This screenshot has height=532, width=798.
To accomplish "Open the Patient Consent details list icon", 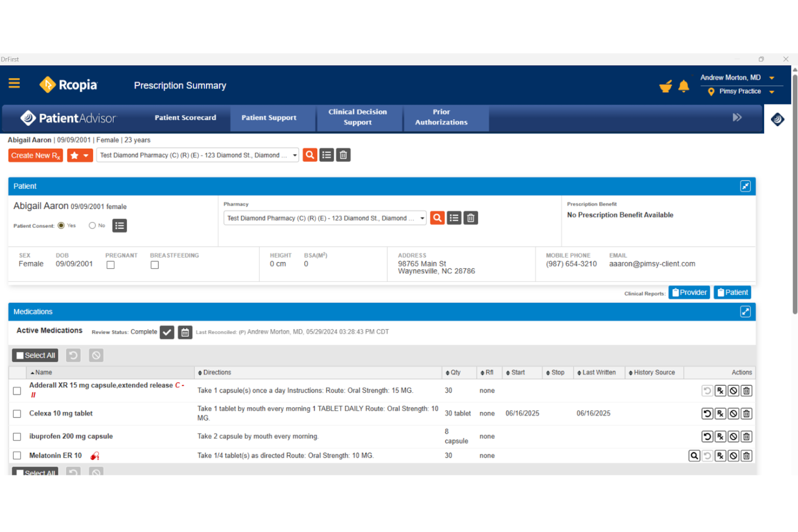I will click(120, 226).
